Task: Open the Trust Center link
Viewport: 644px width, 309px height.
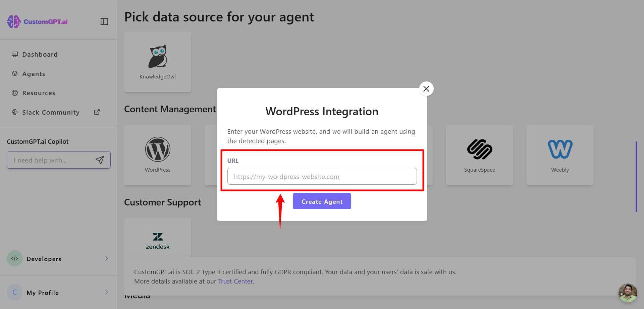Action: (x=235, y=281)
